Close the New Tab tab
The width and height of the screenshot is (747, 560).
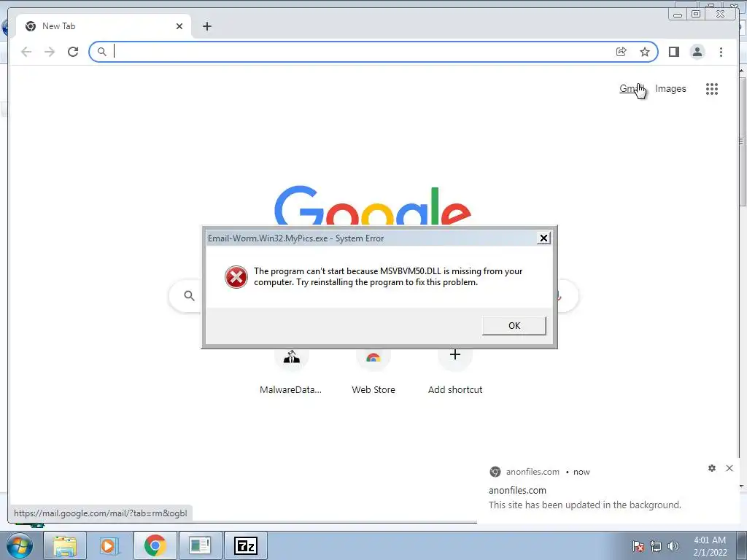coord(179,26)
